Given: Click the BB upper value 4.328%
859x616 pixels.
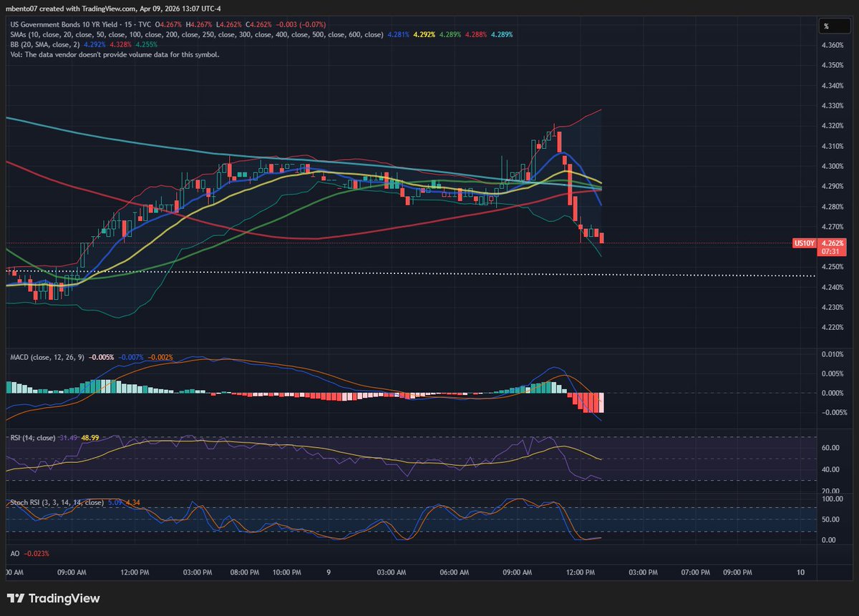Looking at the screenshot, I should [122, 44].
